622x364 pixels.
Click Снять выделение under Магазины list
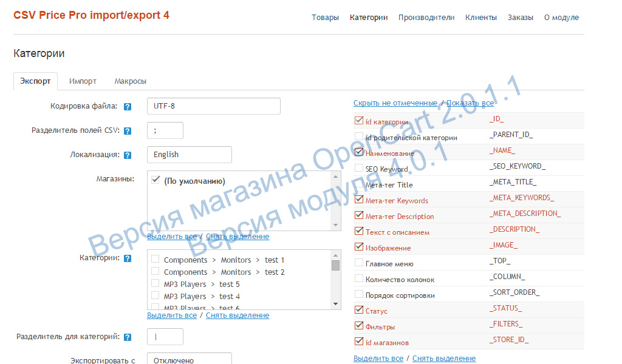[238, 237]
